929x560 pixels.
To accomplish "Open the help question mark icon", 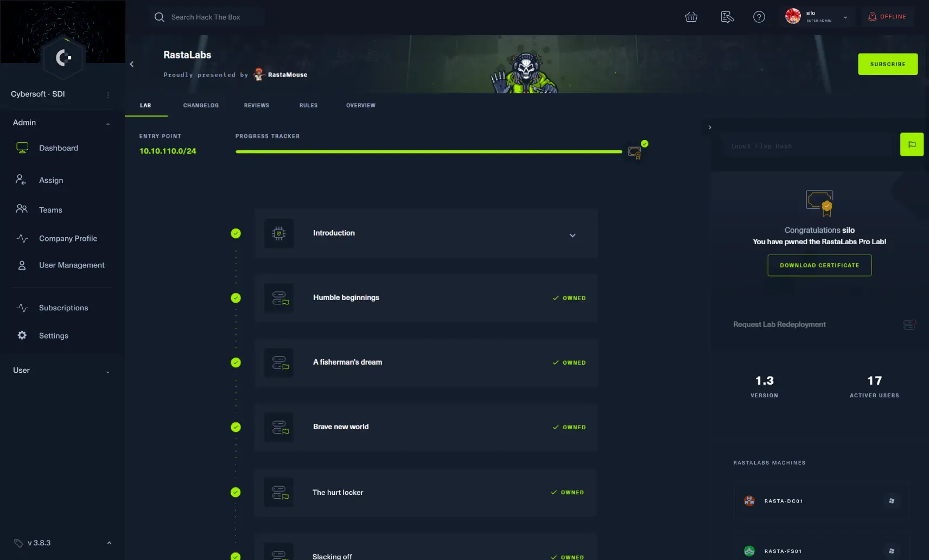I will (759, 17).
